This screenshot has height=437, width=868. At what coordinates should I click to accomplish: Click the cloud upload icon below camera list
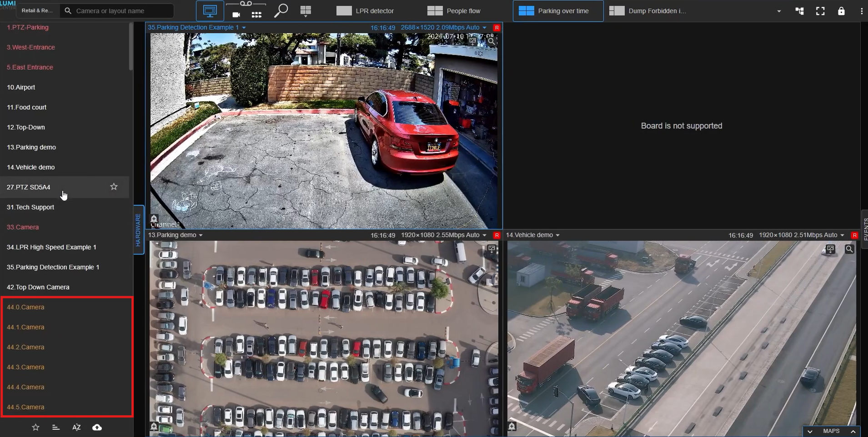(97, 427)
